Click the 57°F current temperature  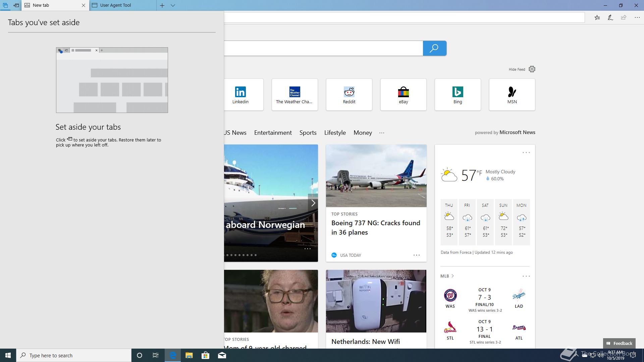pyautogui.click(x=471, y=175)
